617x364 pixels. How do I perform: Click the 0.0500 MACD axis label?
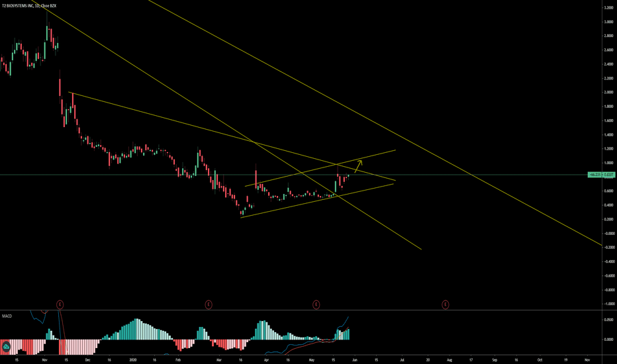pyautogui.click(x=608, y=320)
